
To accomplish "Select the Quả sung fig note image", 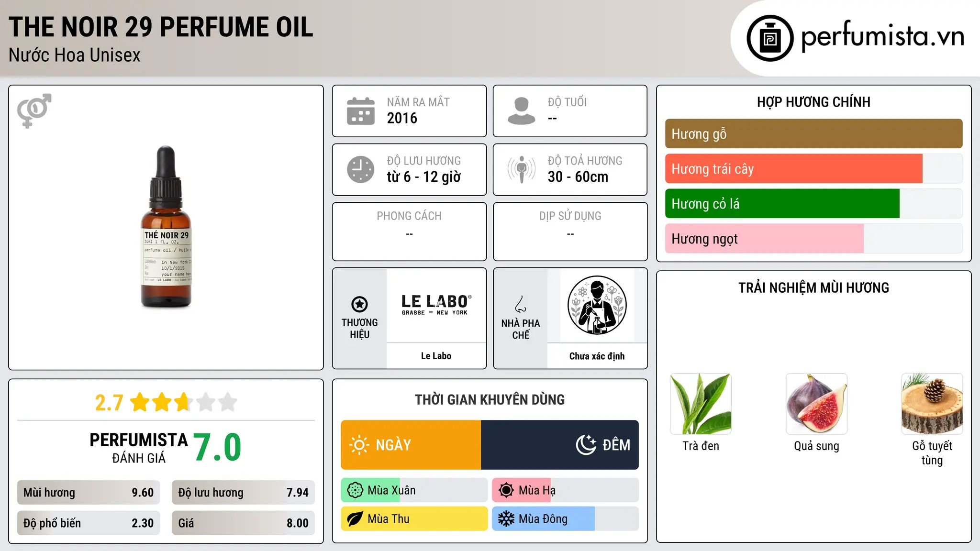I will 816,404.
